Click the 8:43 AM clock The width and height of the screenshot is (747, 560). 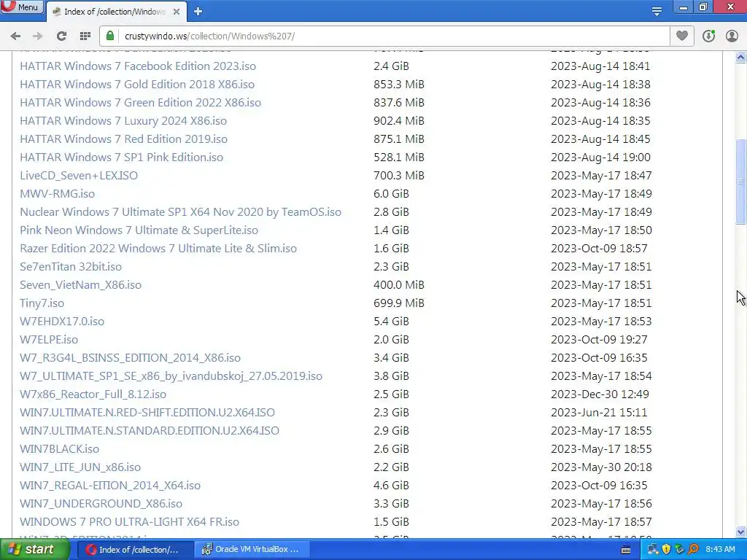point(720,550)
